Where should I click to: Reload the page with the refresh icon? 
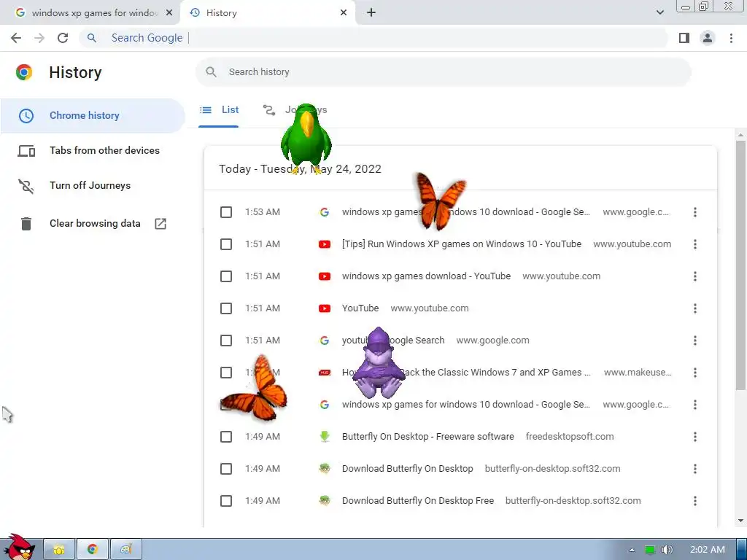point(63,38)
